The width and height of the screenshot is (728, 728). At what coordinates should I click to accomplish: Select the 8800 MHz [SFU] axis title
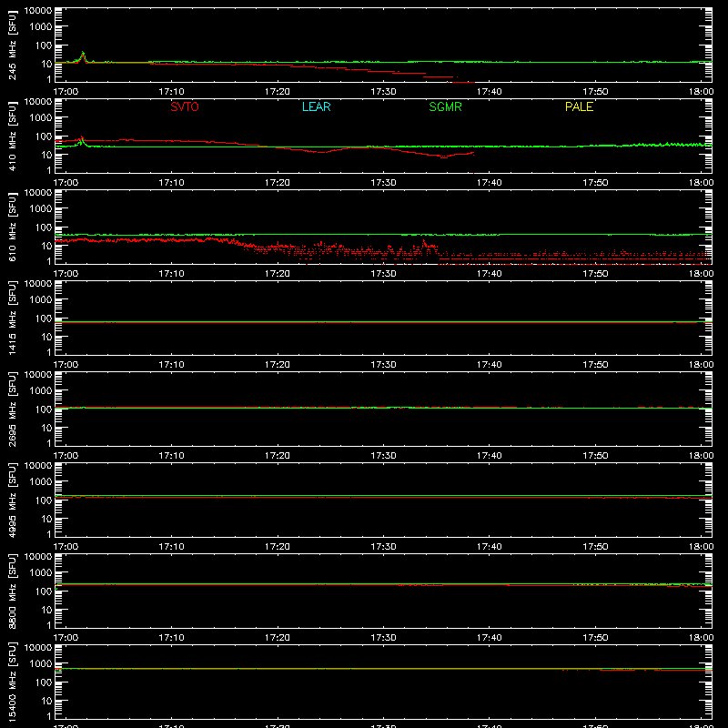point(12,591)
